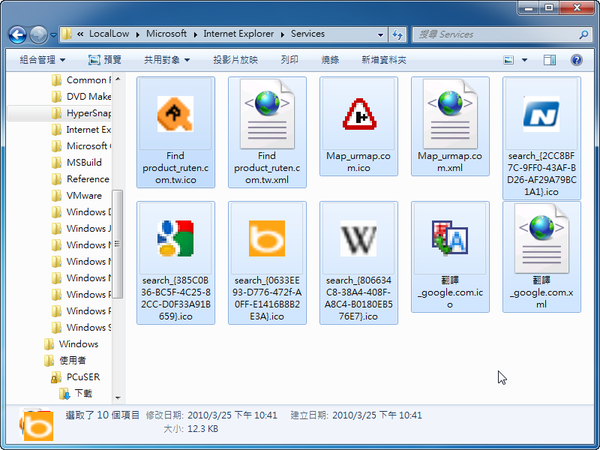Click the 修改日期 2010/3/25 下午 10:41 value

(232, 416)
